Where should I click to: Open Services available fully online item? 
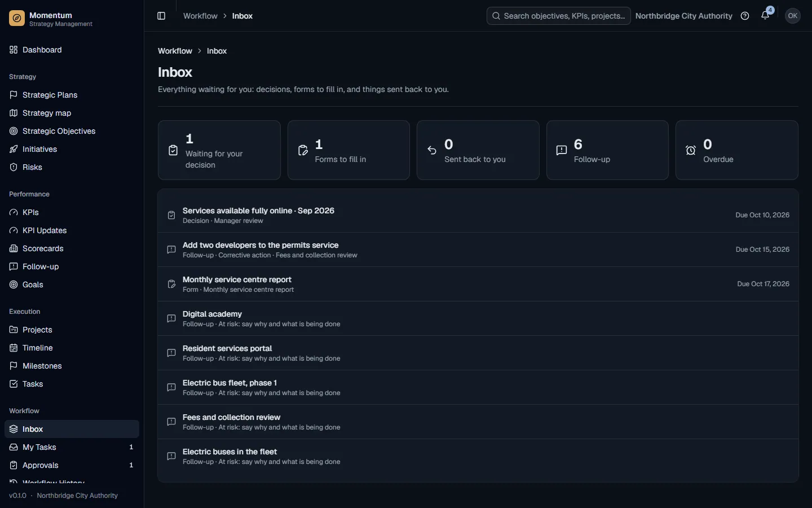(478, 215)
